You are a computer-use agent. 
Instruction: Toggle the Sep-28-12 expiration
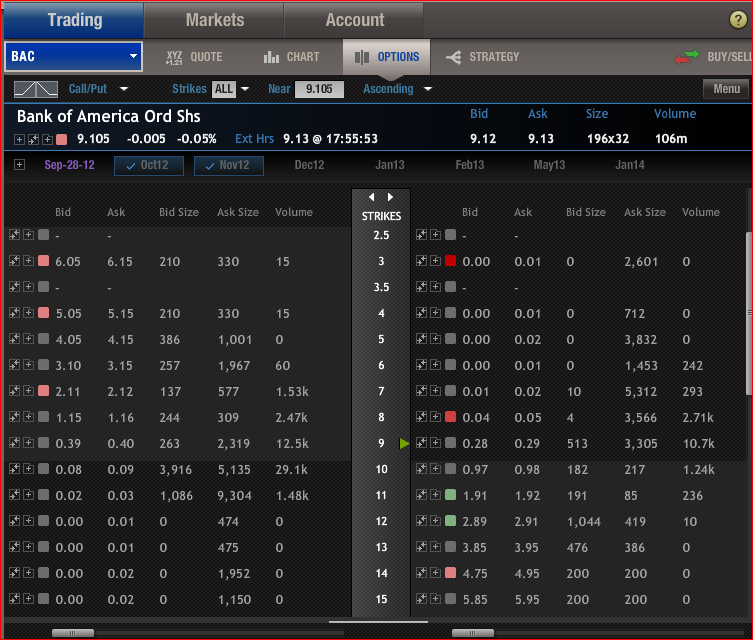point(70,165)
